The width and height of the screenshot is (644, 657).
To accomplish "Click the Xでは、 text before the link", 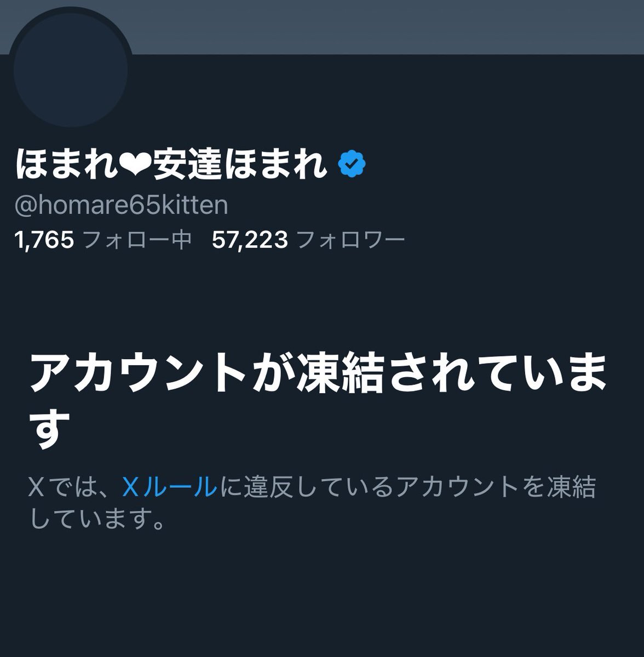I will pos(74,487).
